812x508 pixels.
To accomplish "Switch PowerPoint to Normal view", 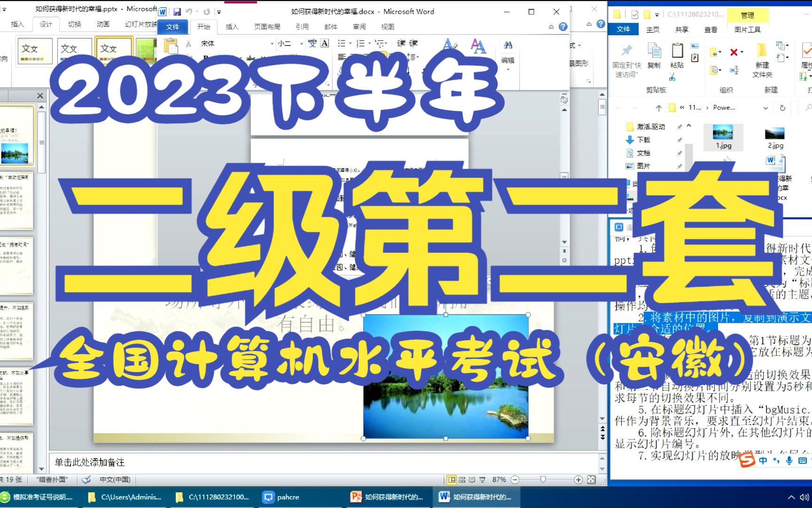I will coord(452,480).
